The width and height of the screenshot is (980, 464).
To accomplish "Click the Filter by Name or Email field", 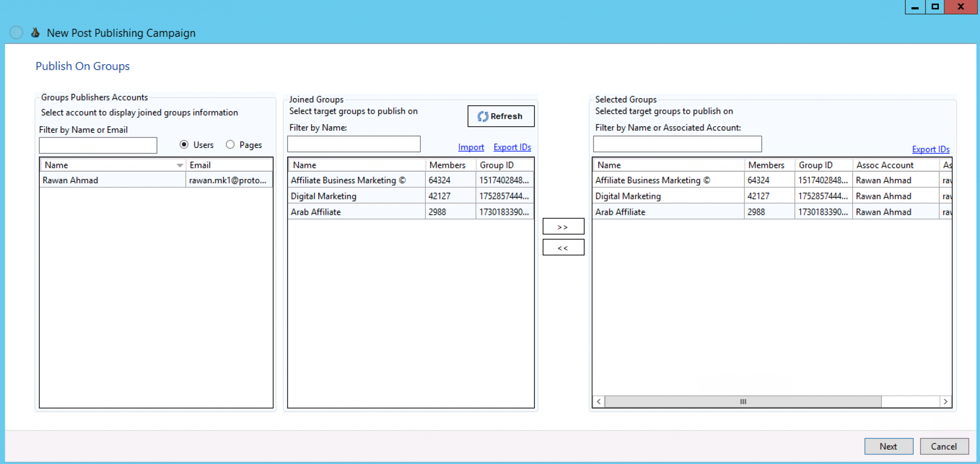I will pyautogui.click(x=98, y=145).
